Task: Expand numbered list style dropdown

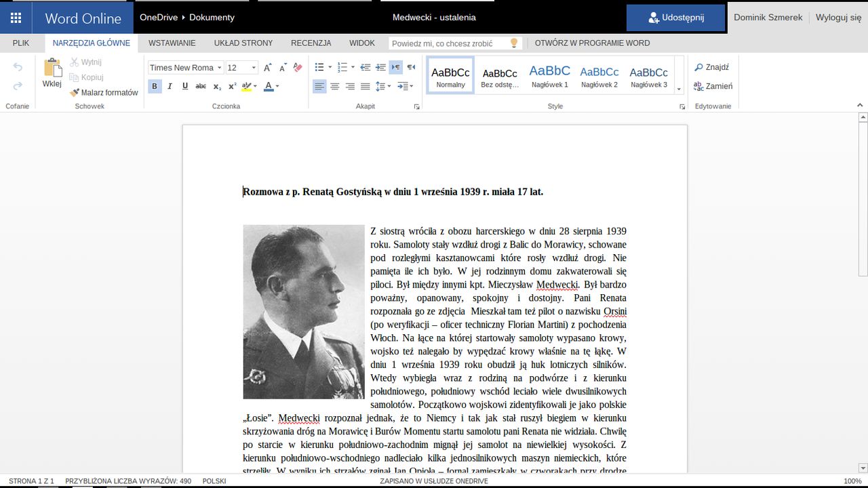Action: point(353,67)
